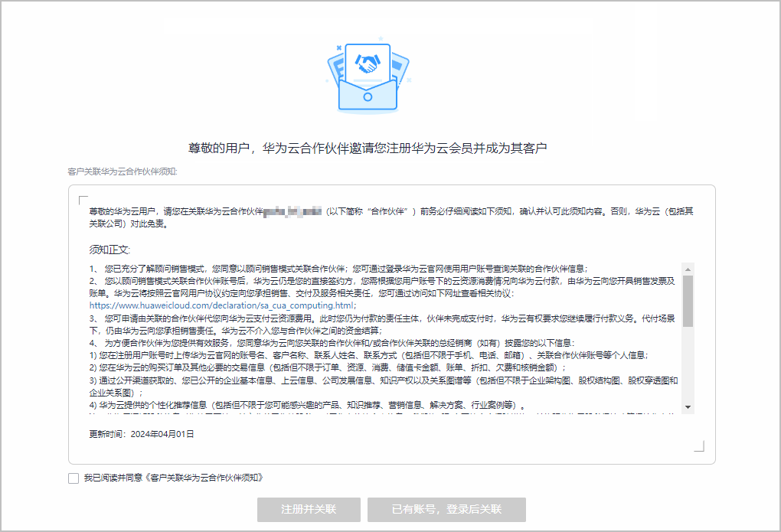Click the 须知正文: heading
Viewport: 781px width, 532px height.
(109, 250)
